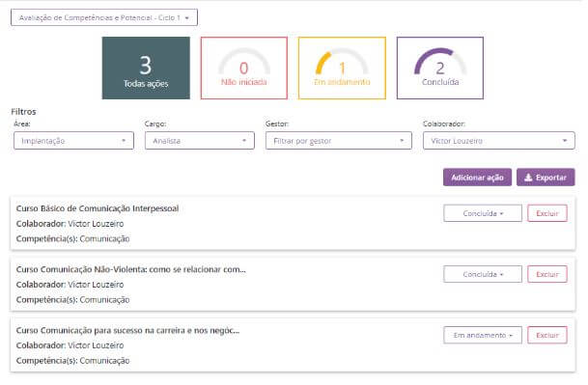The image size is (588, 385).
Task: Expand the Área filter set to Implantação
Action: [74, 141]
